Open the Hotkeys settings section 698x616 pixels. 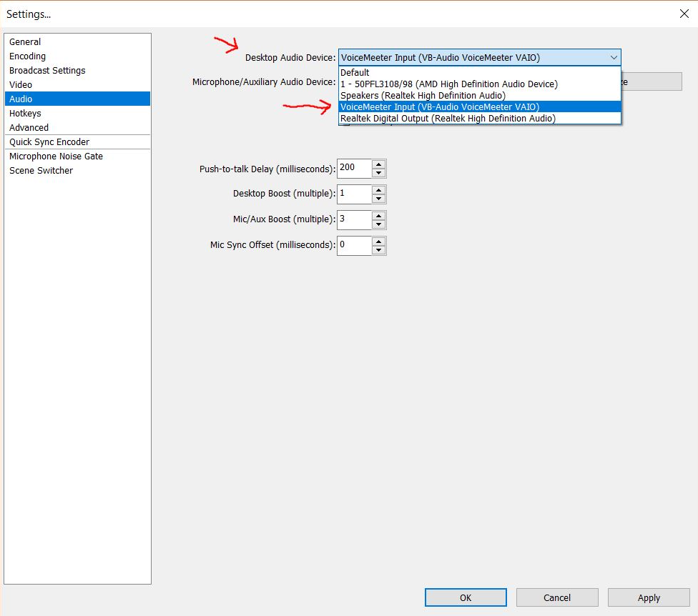tap(77, 113)
